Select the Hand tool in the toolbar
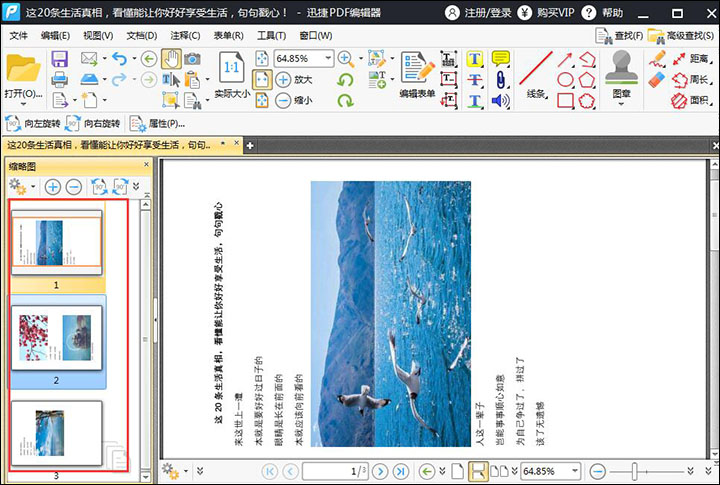 171,59
